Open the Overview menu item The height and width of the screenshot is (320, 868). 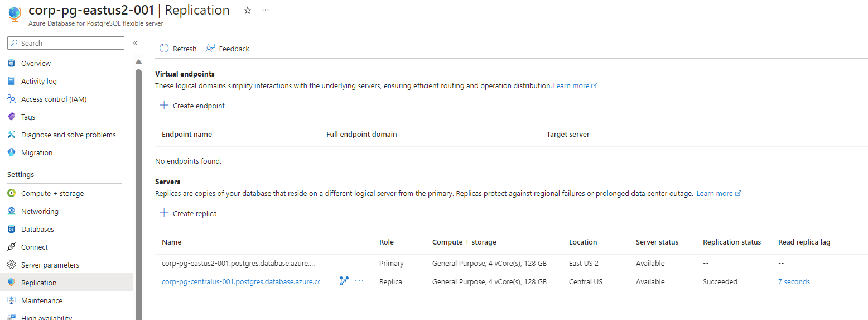[x=36, y=64]
